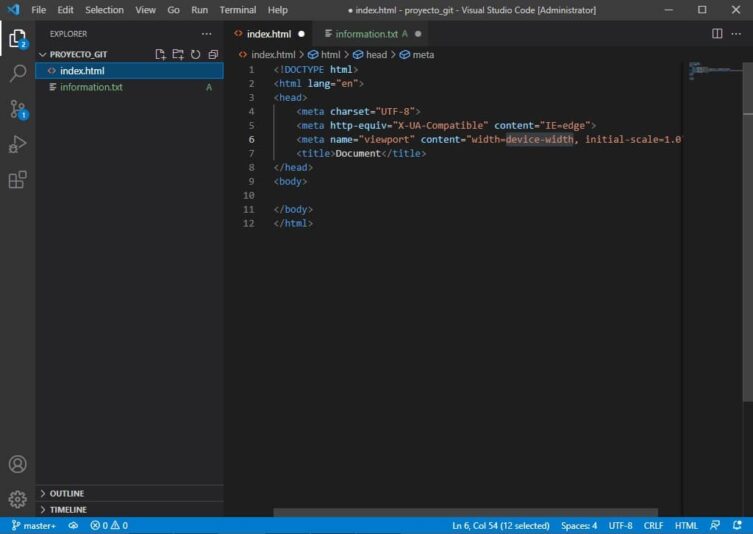Click New File icon in Explorer

160,54
